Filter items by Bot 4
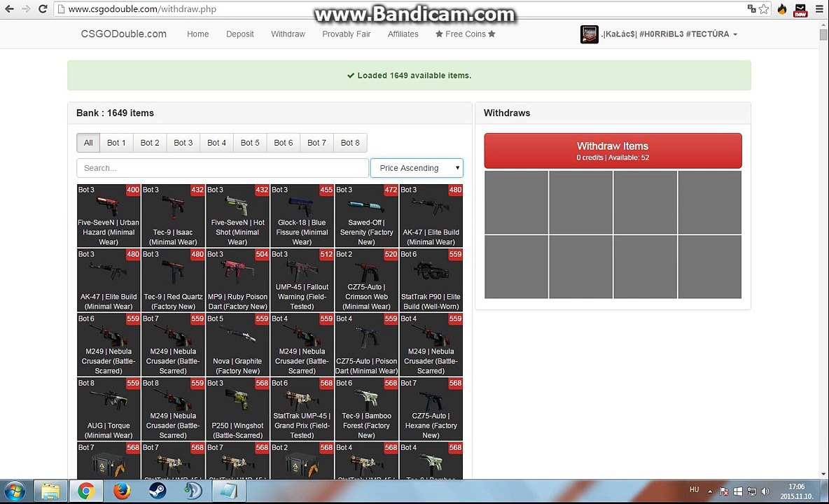Viewport: 829px width, 504px height. pos(216,143)
